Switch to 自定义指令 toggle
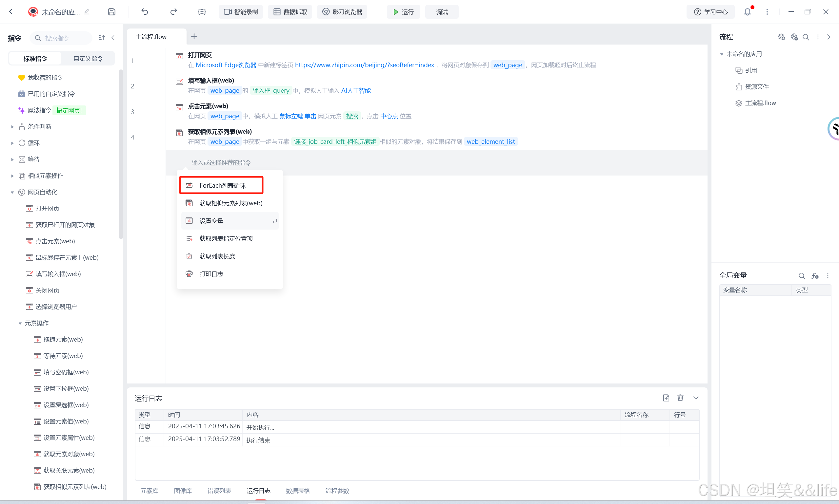839x504 pixels. 88,58
